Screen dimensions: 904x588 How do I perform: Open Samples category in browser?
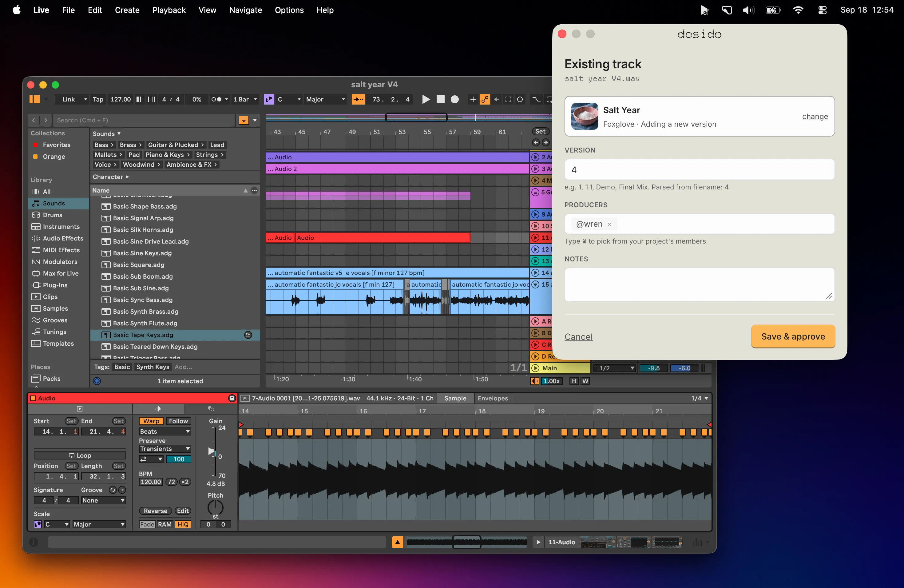point(55,309)
